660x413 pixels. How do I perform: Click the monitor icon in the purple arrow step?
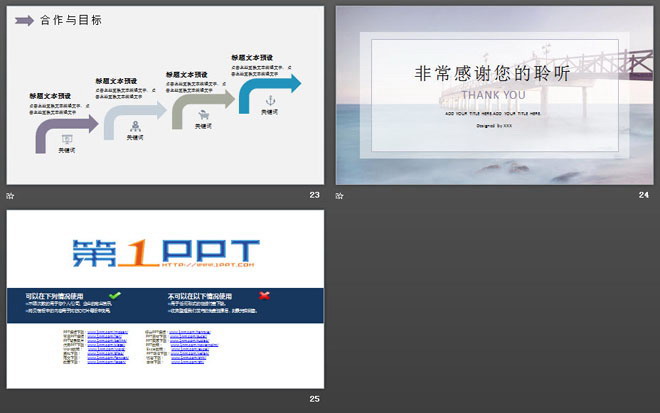pyautogui.click(x=67, y=139)
